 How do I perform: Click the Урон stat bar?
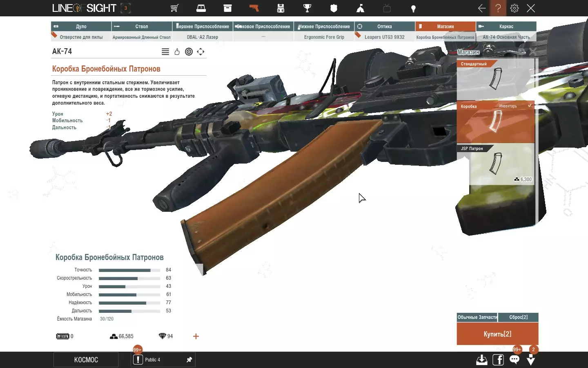tap(129, 286)
